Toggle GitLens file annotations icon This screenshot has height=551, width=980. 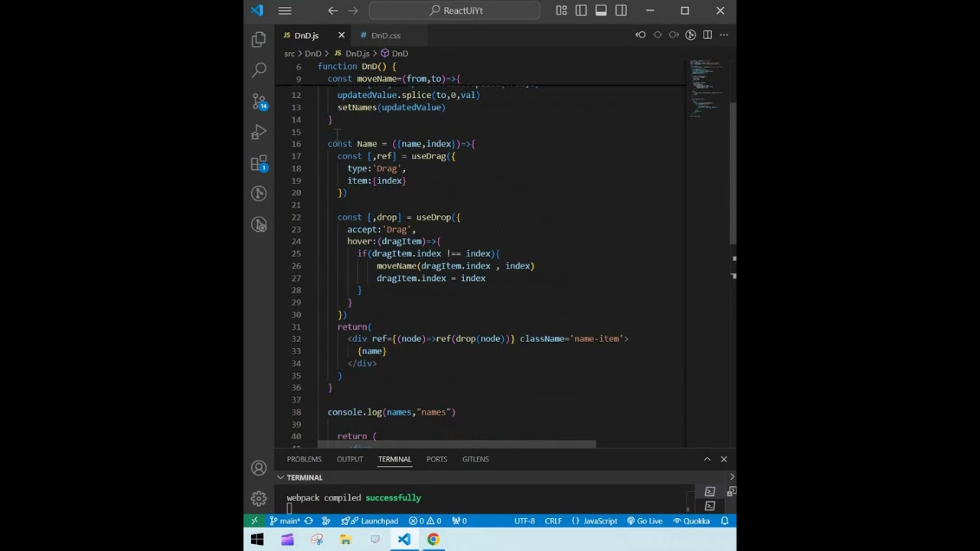pos(691,35)
